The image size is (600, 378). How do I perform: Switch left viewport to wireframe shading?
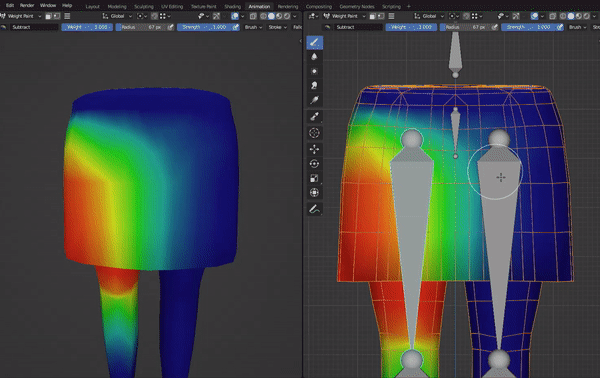(263, 16)
